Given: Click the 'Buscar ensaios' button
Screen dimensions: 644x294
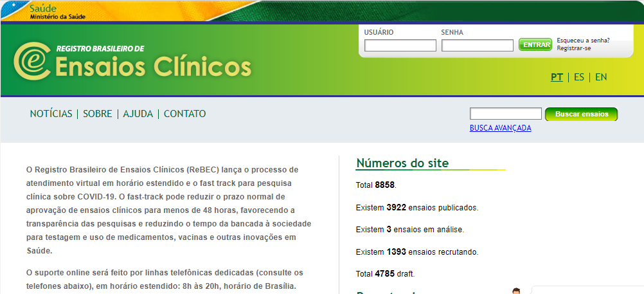Looking at the screenshot, I should click(x=582, y=114).
